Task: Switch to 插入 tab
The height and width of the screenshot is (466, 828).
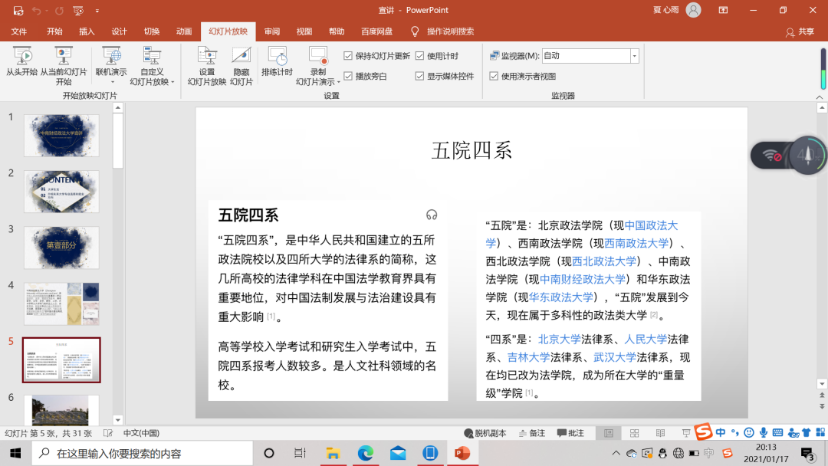Action: coord(87,32)
